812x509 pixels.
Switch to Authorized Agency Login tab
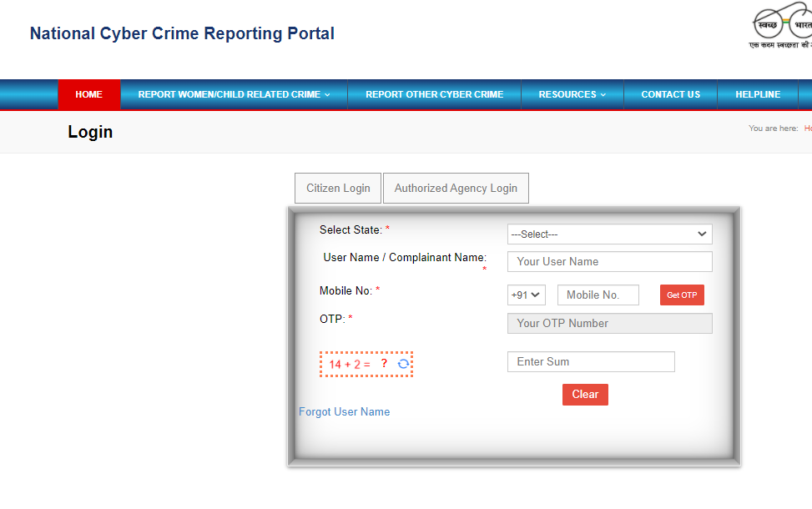tap(456, 188)
